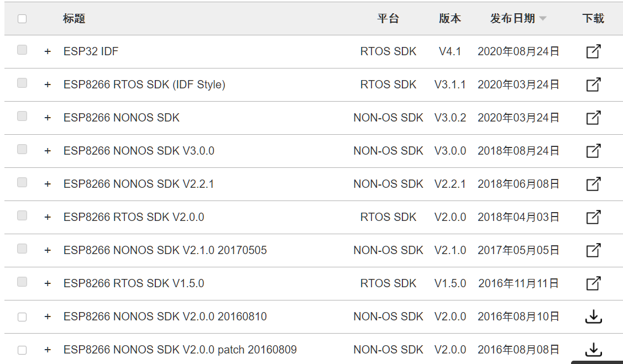Check the select-all checkbox in the header row
This screenshot has height=364, width=623.
point(21,18)
